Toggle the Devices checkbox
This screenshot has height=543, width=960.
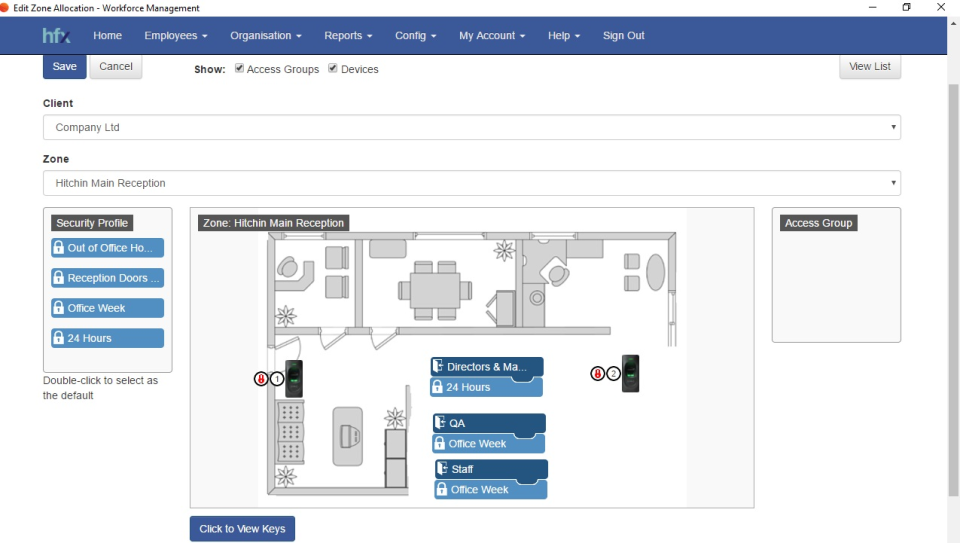click(x=332, y=68)
